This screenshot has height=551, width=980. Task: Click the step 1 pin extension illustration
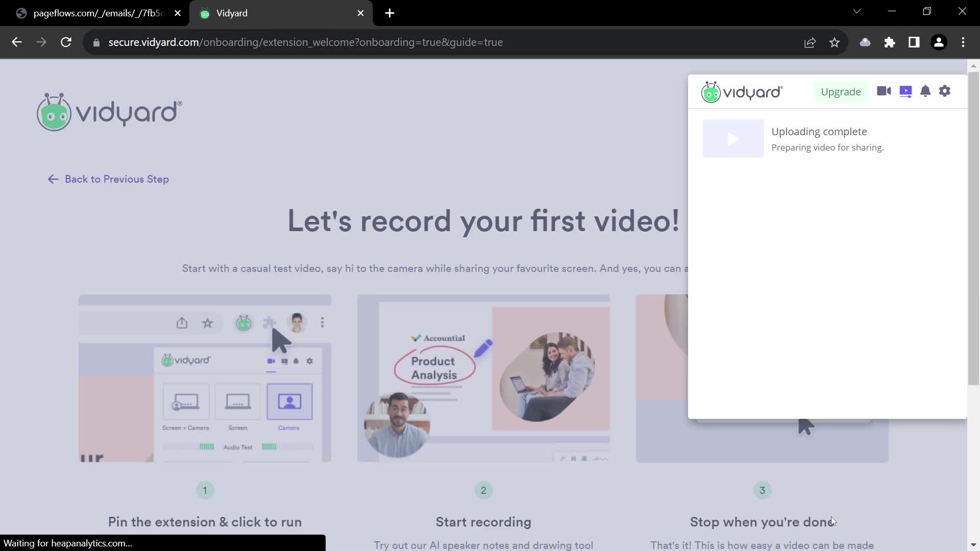(205, 379)
